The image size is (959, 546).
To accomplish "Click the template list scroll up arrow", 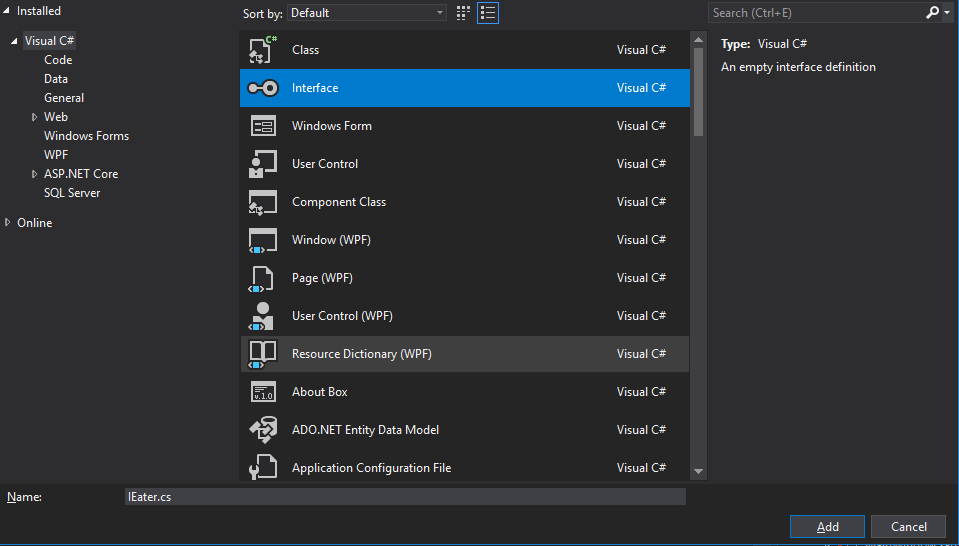I will (x=698, y=40).
